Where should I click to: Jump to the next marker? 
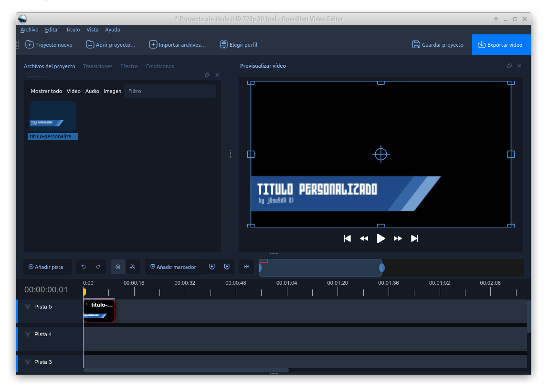(x=227, y=267)
